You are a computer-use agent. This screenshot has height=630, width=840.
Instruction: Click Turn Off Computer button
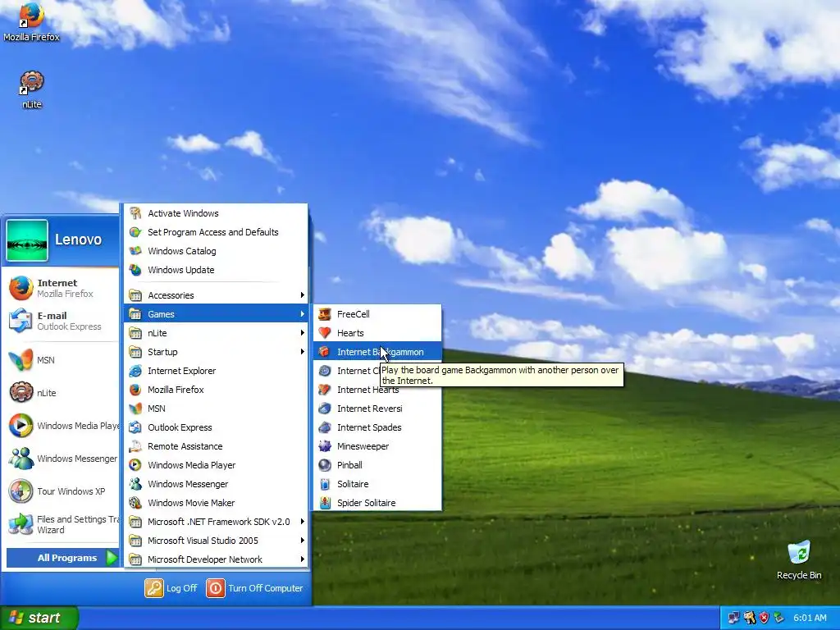pos(255,588)
